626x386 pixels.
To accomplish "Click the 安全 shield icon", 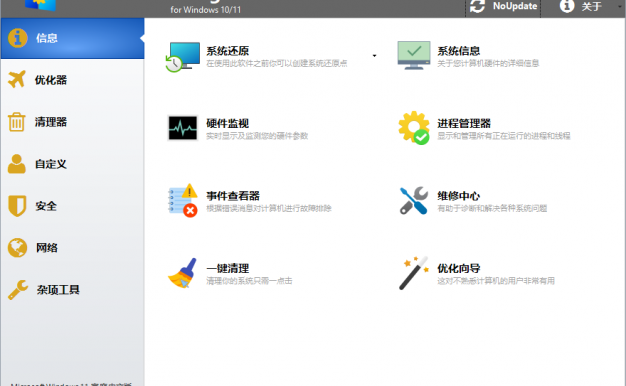I will point(17,206).
